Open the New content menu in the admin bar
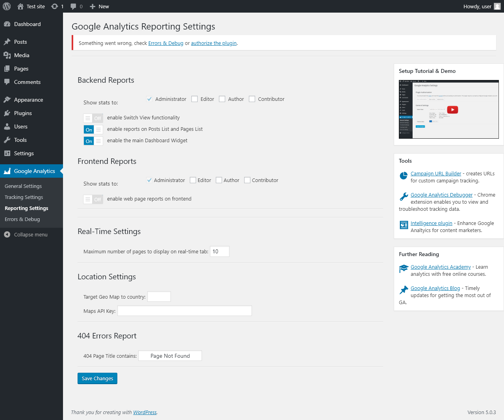The width and height of the screenshot is (504, 420). point(99,6)
